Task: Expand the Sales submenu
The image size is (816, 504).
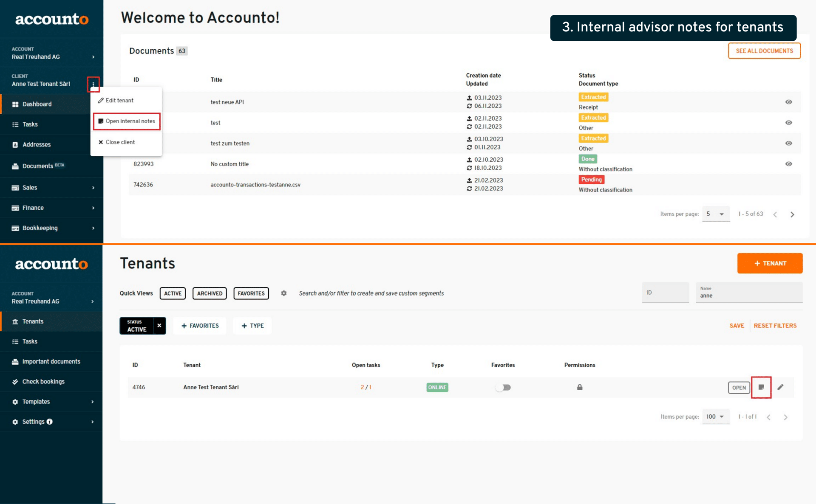Action: point(93,188)
